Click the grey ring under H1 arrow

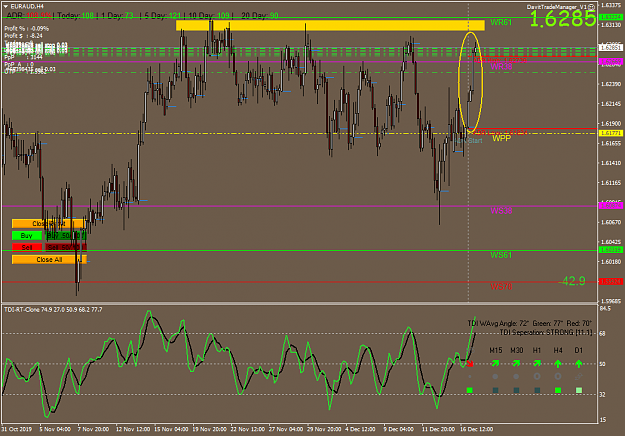[537, 376]
